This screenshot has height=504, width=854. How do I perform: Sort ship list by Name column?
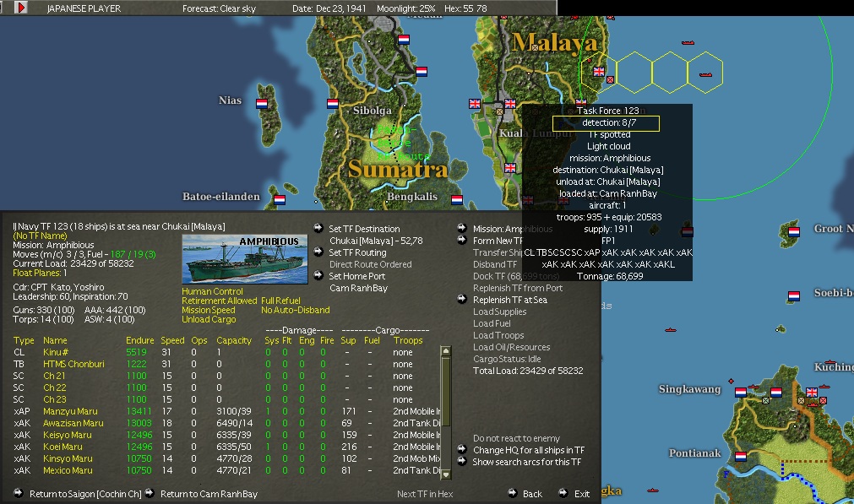55,340
